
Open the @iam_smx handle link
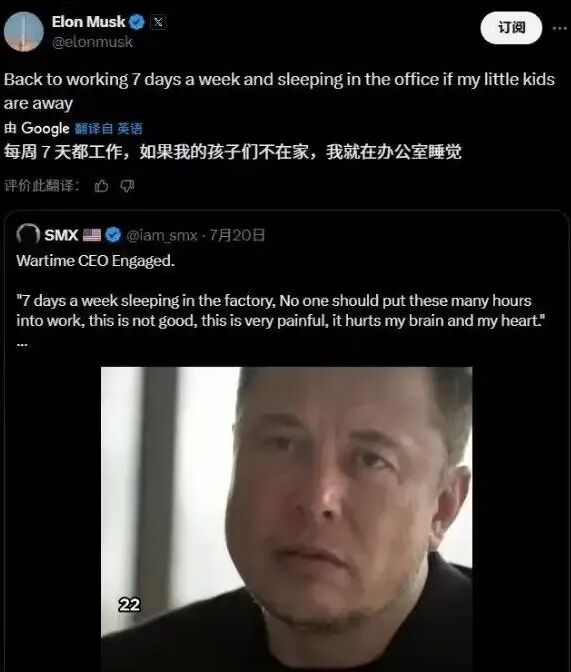click(162, 235)
